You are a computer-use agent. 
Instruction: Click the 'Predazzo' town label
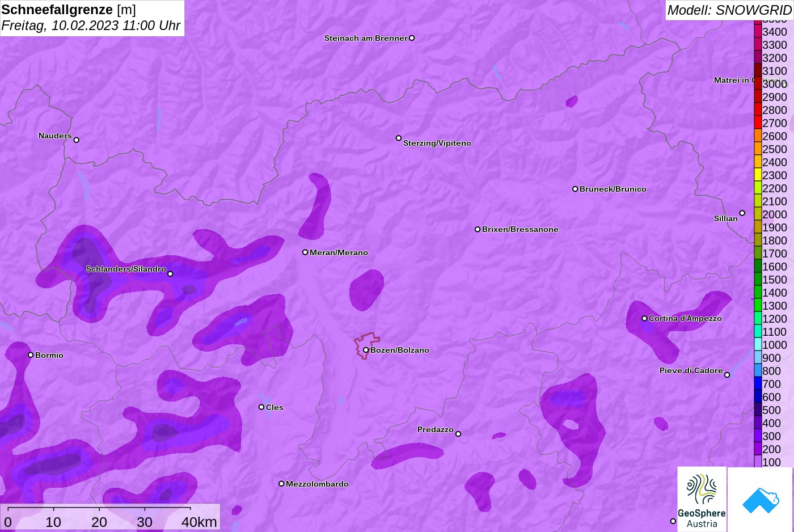point(436,429)
